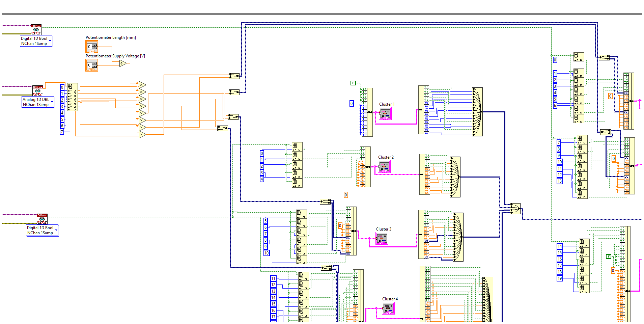The image size is (644, 324).
Task: Click the Potentiometer Length [mm] label
Action: (111, 37)
